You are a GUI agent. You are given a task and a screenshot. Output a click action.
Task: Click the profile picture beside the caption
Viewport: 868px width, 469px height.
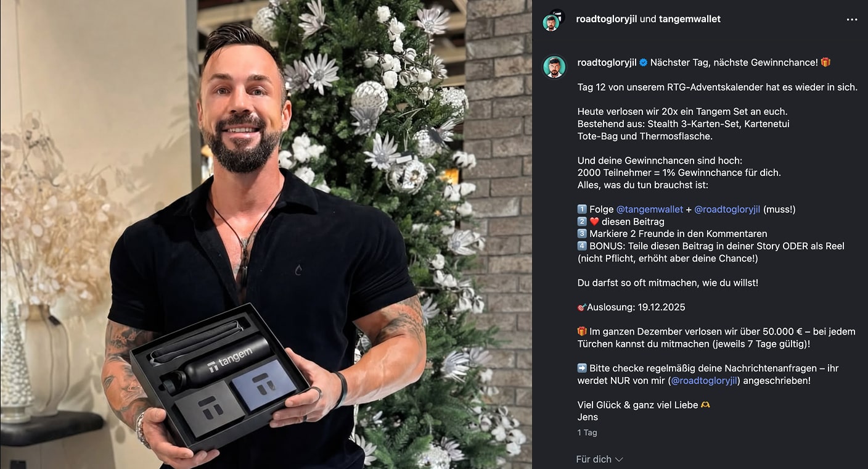[554, 67]
